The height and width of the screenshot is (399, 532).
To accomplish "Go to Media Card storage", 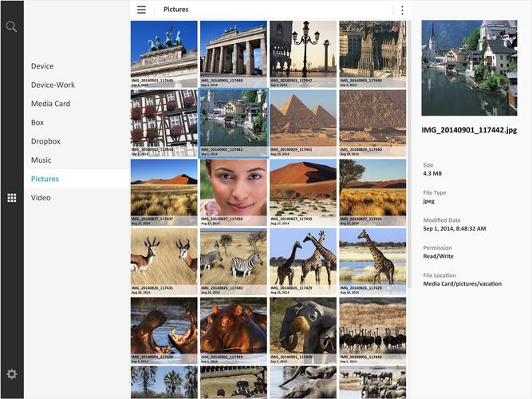I will click(50, 104).
